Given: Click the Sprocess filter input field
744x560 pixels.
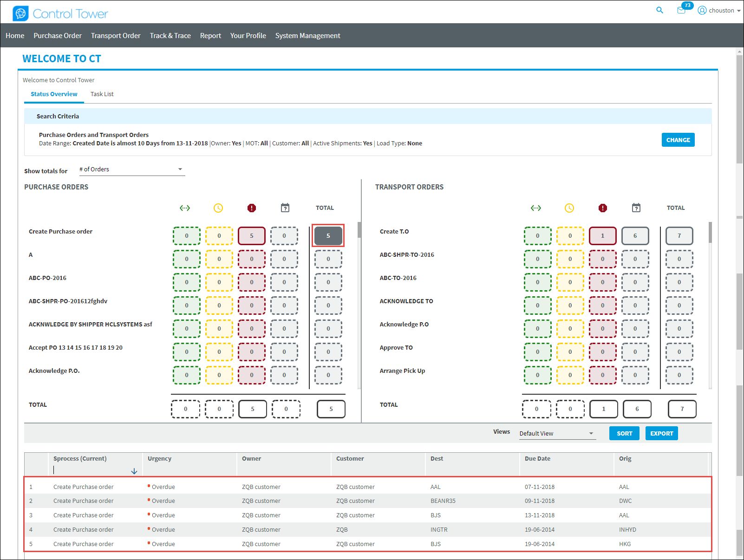Looking at the screenshot, I should 91,470.
